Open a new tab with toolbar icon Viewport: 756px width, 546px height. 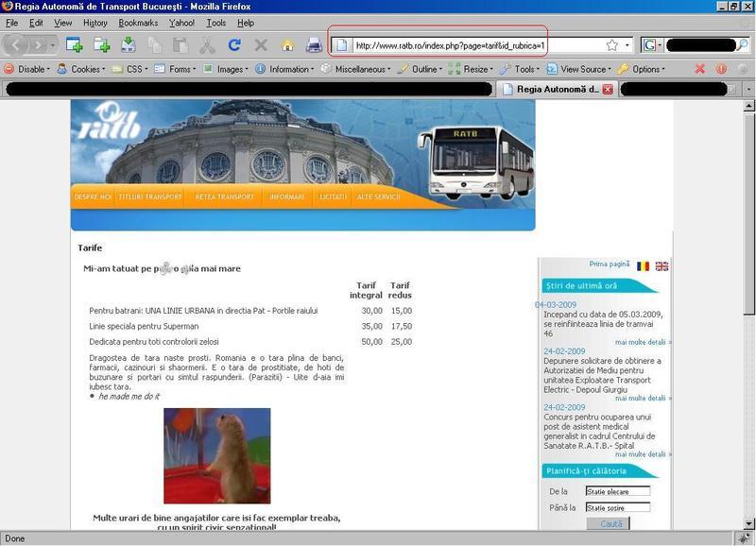(102, 44)
